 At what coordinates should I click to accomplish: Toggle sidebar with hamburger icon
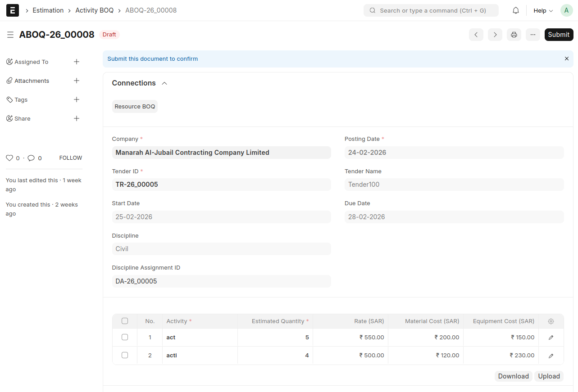(x=10, y=35)
